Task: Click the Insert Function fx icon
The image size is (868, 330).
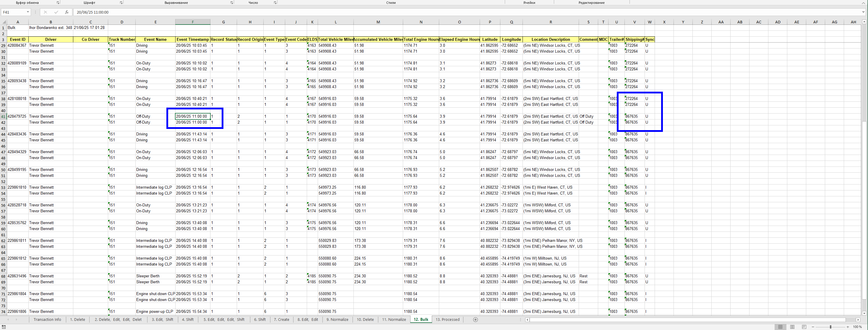Action: 67,12
